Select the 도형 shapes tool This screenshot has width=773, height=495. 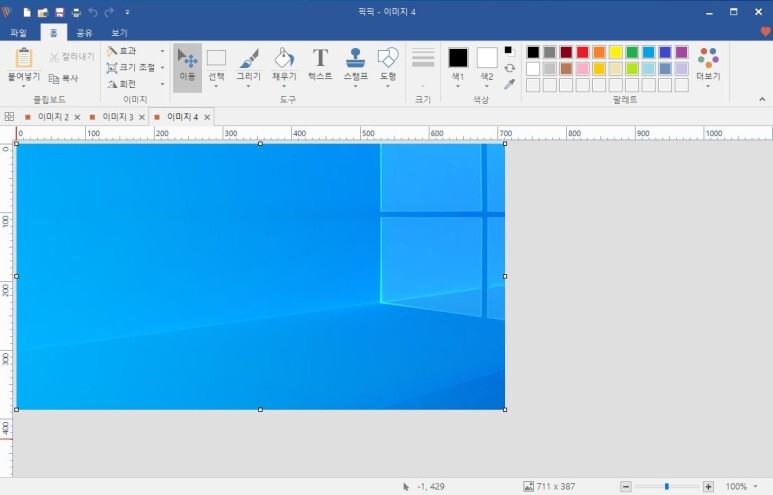coord(388,62)
